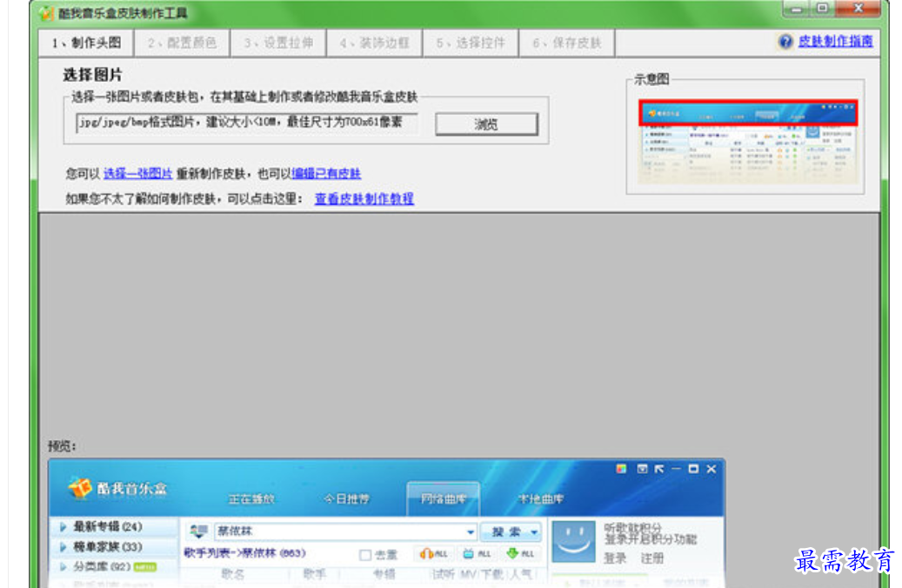902x588 pixels.
Task: Switch to the 3、设置拉伸 tab
Action: pos(278,43)
